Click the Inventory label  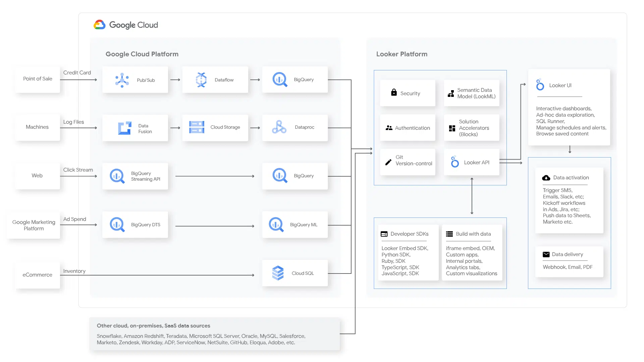tap(74, 271)
